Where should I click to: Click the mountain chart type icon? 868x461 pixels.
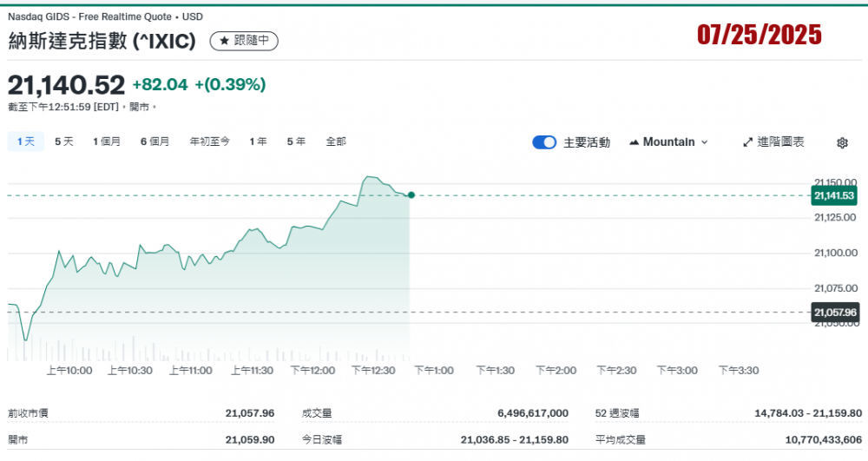point(634,142)
